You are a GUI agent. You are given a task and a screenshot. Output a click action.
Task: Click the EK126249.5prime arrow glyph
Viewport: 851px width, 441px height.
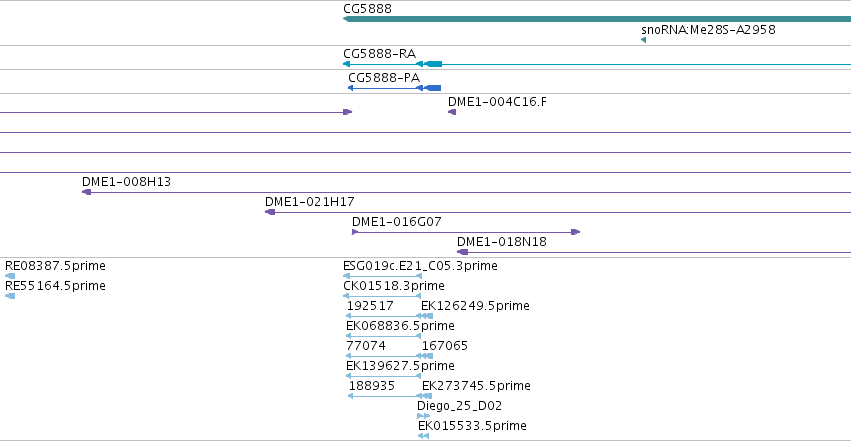pos(427,316)
